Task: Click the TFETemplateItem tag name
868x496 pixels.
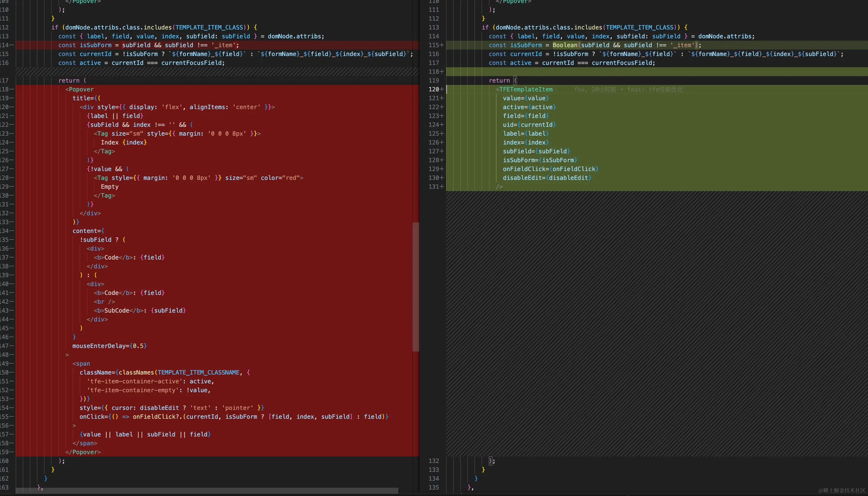Action: click(x=525, y=89)
